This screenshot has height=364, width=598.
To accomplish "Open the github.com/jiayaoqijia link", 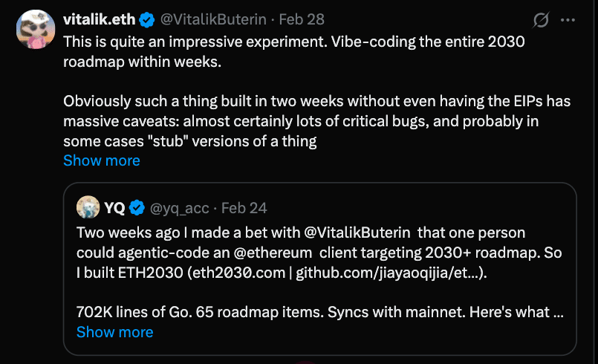I will coord(388,273).
